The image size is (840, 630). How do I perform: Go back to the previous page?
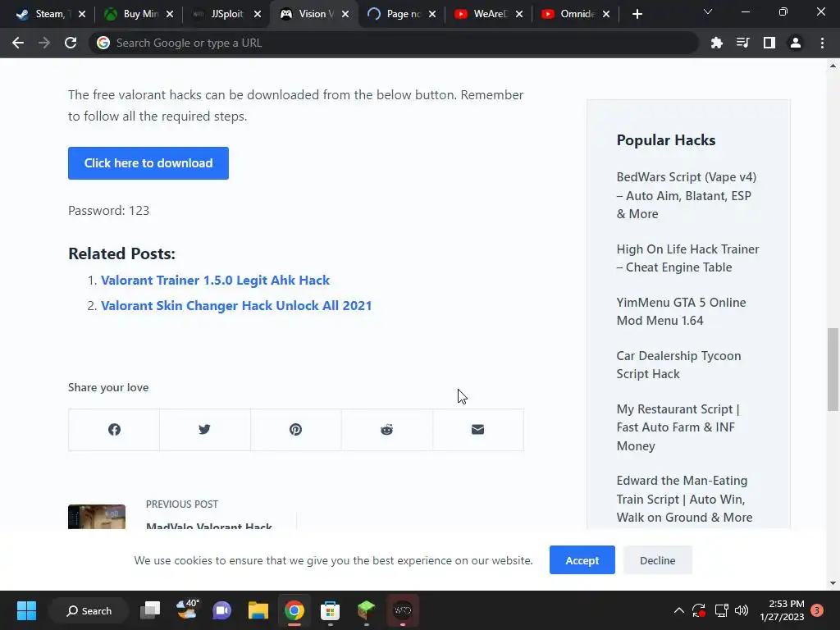18,43
